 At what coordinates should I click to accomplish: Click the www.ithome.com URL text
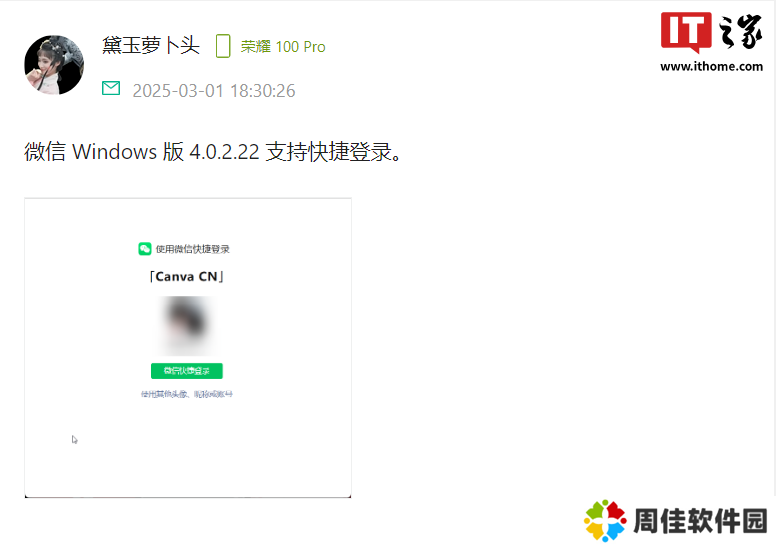pos(711,66)
